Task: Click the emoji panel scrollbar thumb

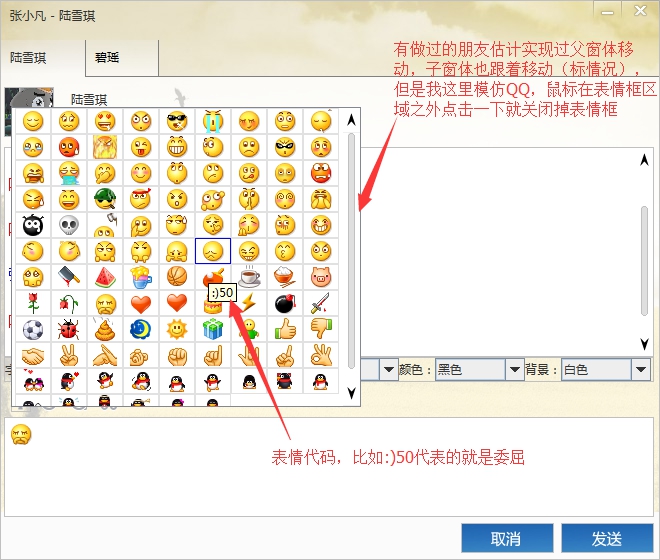Action: [351, 251]
